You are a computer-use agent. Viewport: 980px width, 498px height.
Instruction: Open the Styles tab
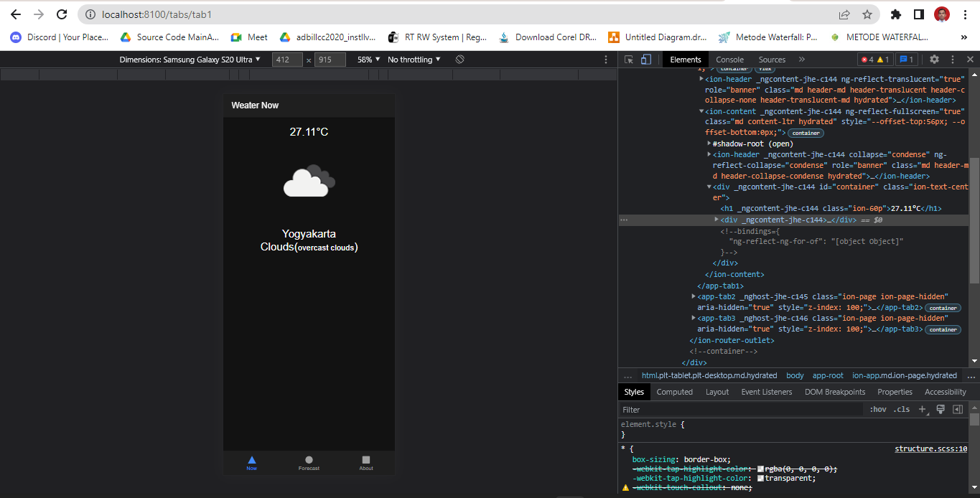pyautogui.click(x=634, y=392)
